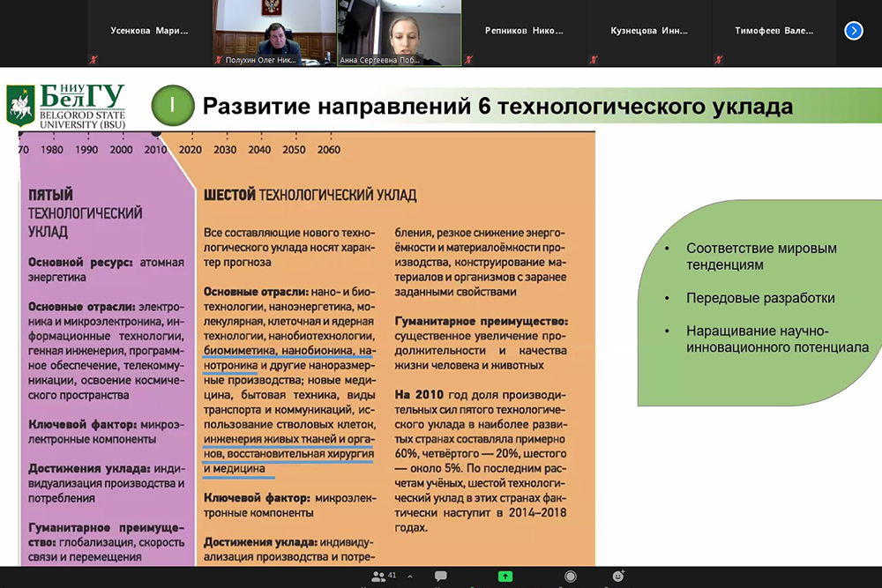Select Анна Сергеевна video thumbnail

pos(399,33)
